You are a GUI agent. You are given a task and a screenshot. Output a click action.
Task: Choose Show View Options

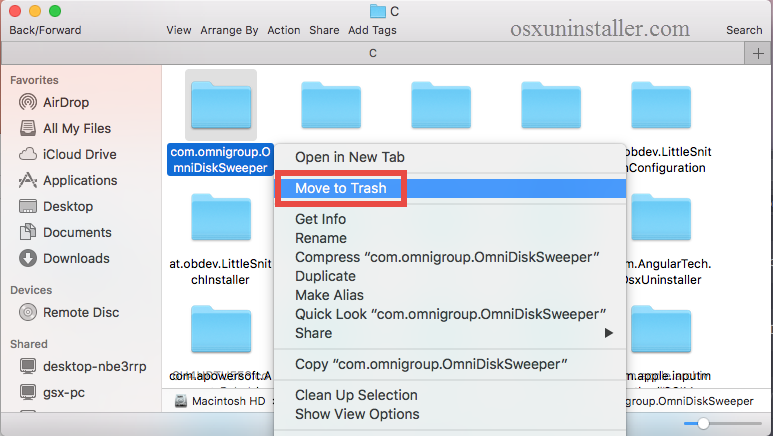point(450,414)
